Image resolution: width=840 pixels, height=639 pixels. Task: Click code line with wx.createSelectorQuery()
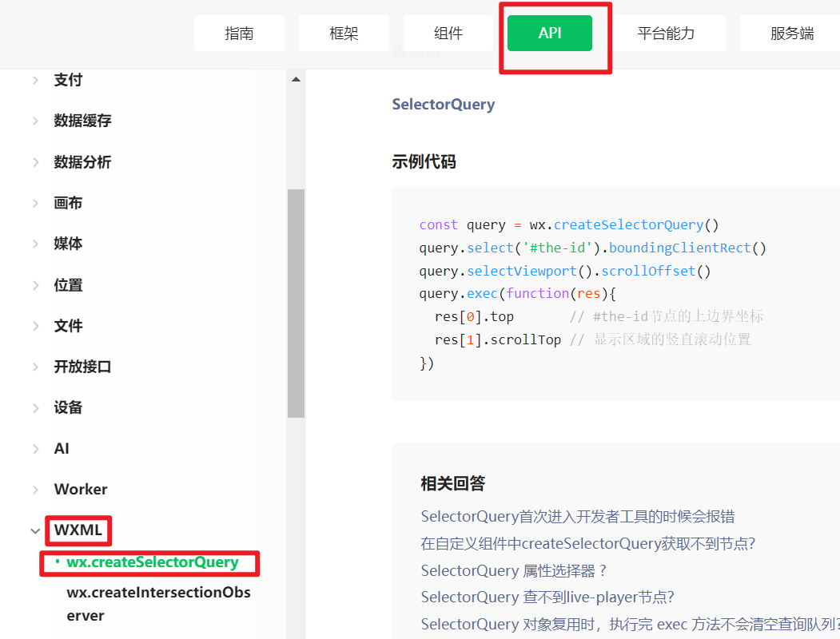coord(569,225)
